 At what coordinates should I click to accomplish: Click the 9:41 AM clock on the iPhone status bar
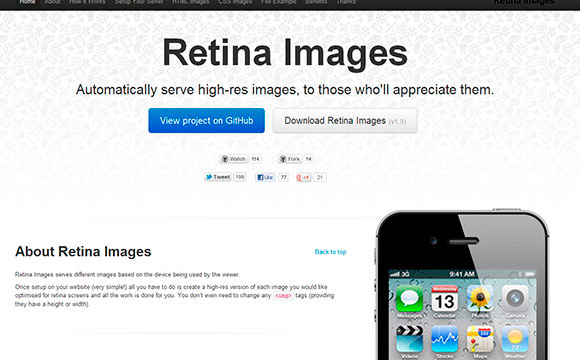point(462,274)
